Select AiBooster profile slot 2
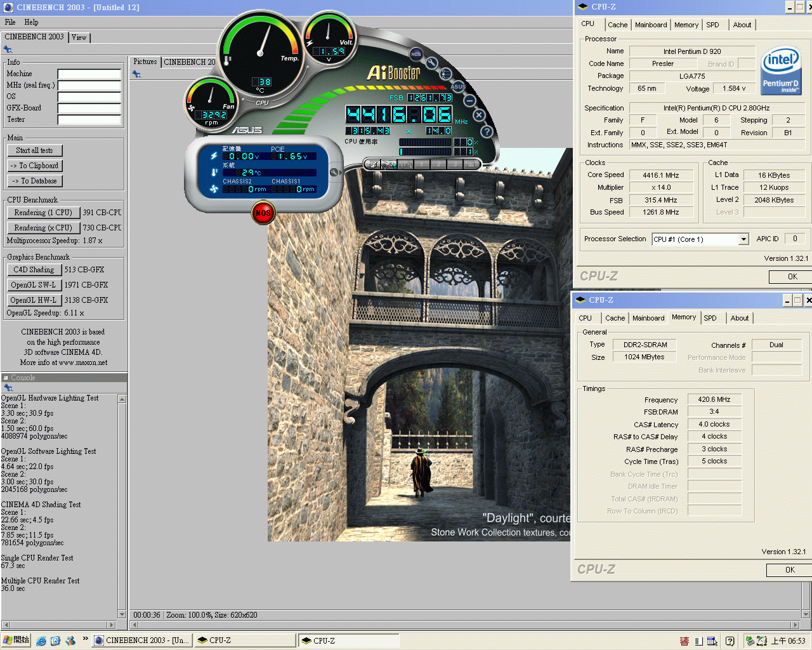This screenshot has height=650, width=812. [x=438, y=164]
